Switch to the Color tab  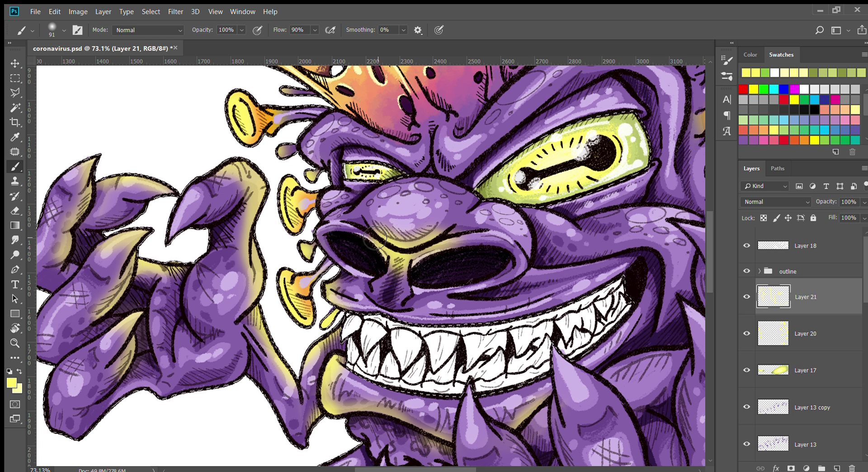(750, 55)
